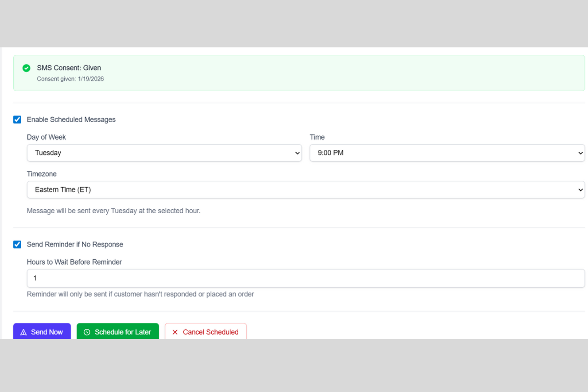Click the Tuesday helper text below Timezone
This screenshot has width=588, height=392.
tap(113, 211)
